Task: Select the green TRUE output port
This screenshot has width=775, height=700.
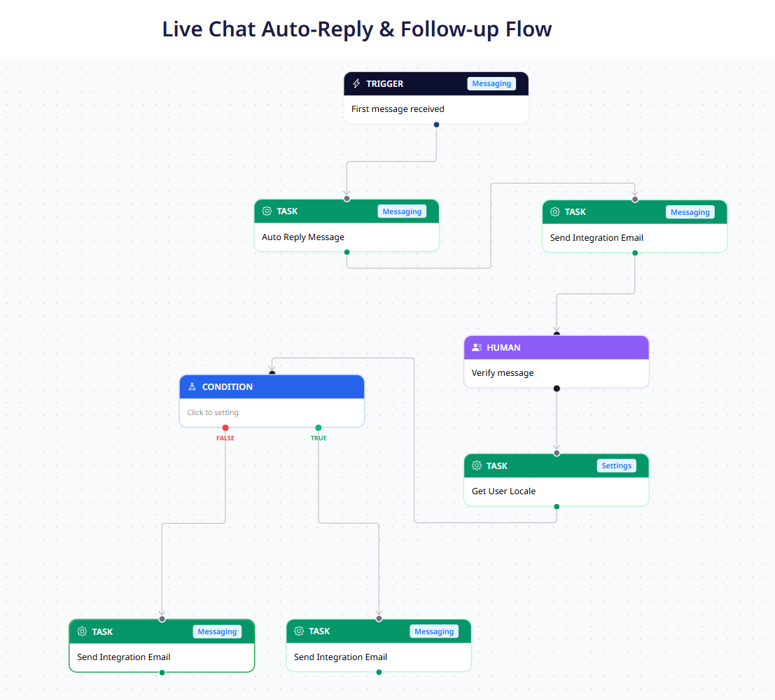Action: [x=319, y=428]
